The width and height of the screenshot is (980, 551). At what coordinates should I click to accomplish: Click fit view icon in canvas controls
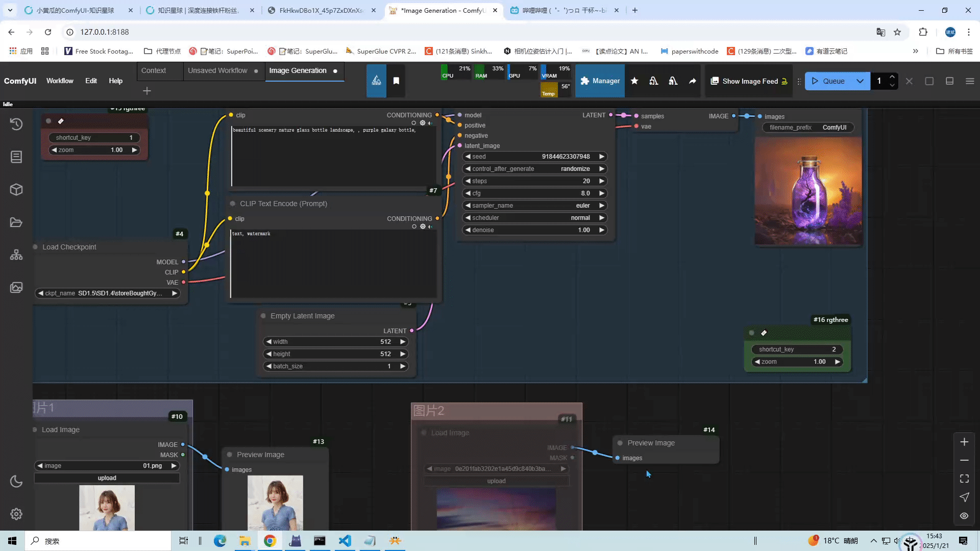coord(964,479)
